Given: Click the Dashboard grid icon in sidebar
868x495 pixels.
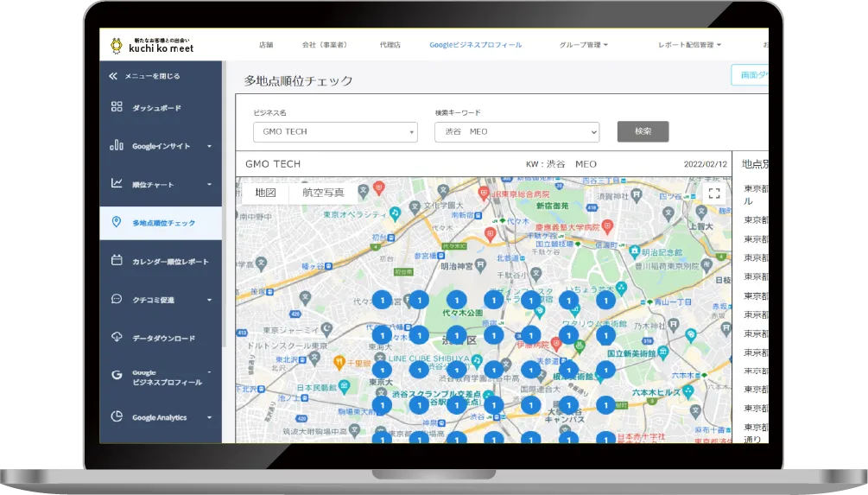Looking at the screenshot, I should (x=117, y=108).
